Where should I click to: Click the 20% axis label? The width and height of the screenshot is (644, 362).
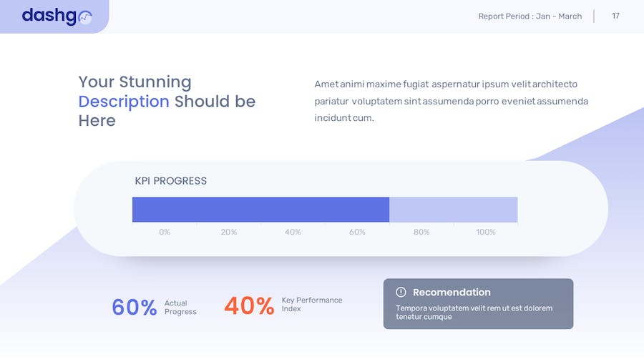(229, 233)
